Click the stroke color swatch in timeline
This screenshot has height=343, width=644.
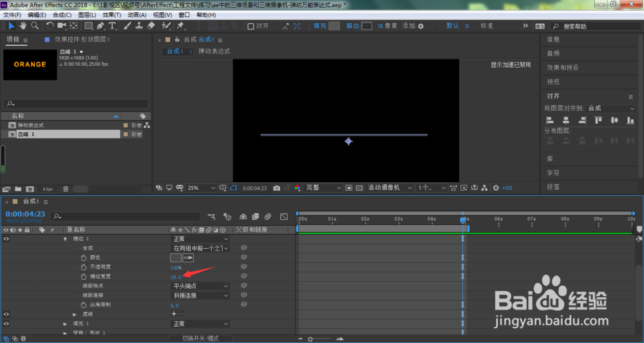176,257
